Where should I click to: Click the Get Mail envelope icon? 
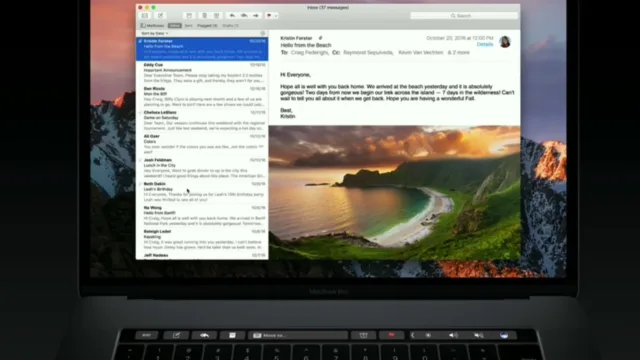(145, 16)
